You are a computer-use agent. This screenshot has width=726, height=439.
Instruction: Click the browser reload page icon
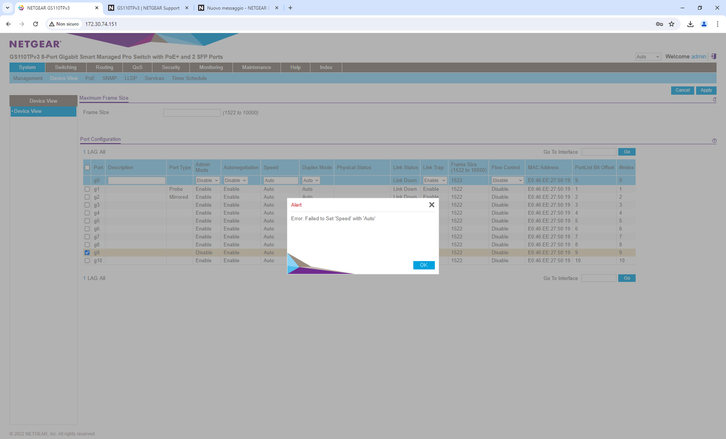click(35, 24)
